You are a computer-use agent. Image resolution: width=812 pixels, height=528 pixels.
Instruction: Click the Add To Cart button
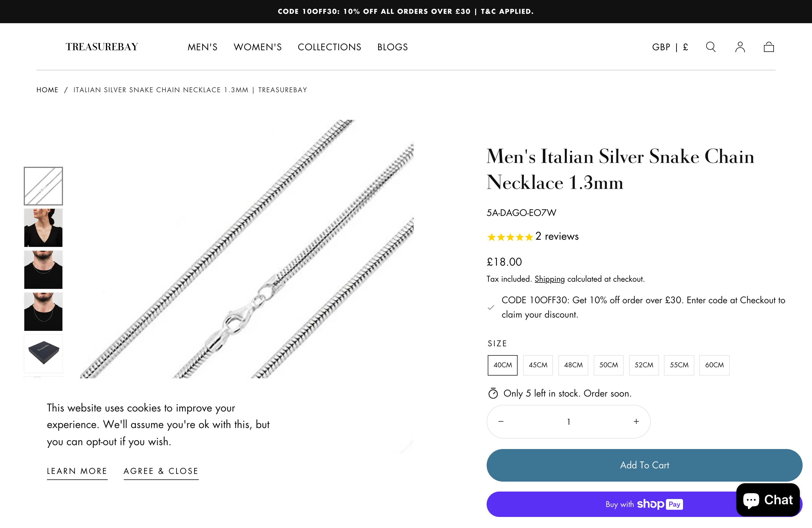click(644, 465)
